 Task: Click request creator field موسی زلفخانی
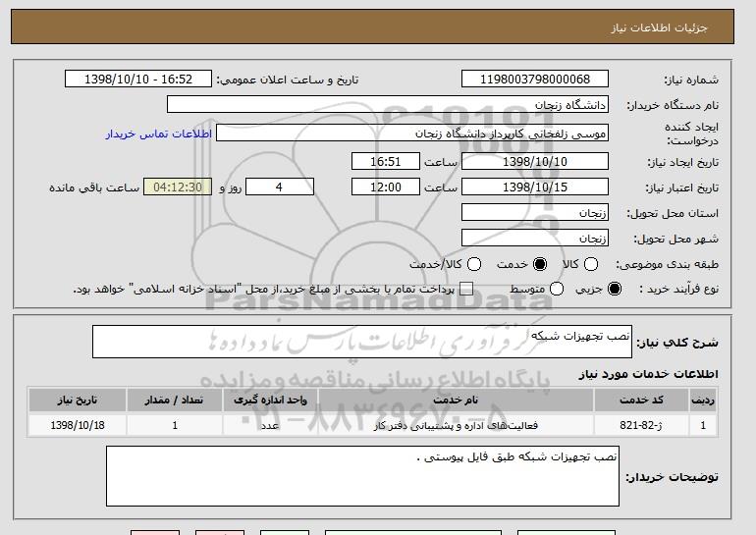point(412,134)
